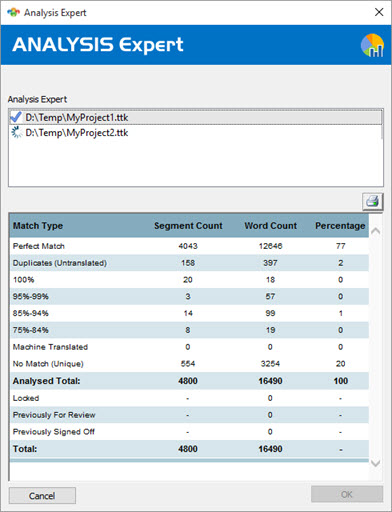Select the Perfect Match row label

tap(39, 246)
